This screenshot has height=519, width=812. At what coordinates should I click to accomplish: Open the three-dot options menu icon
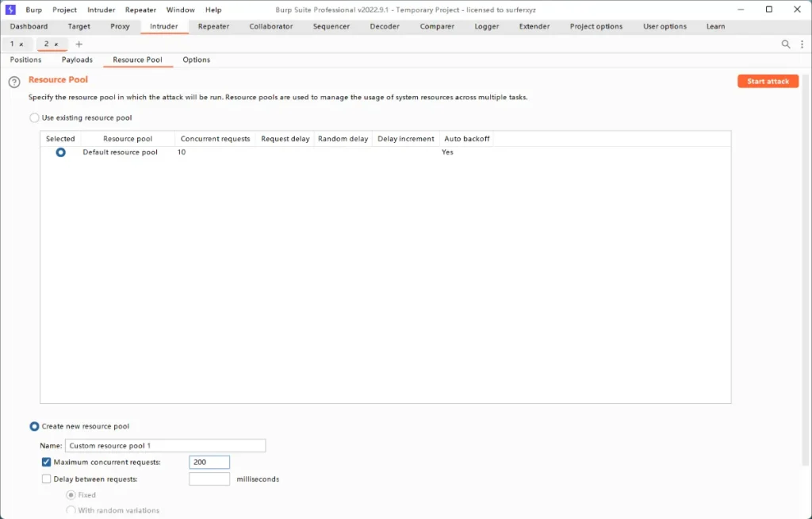802,44
